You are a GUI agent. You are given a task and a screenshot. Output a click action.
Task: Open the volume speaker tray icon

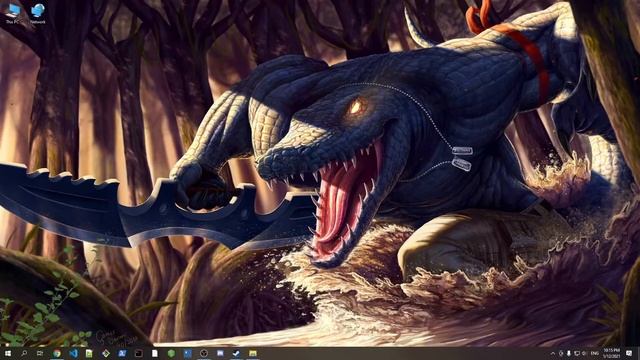click(584, 353)
